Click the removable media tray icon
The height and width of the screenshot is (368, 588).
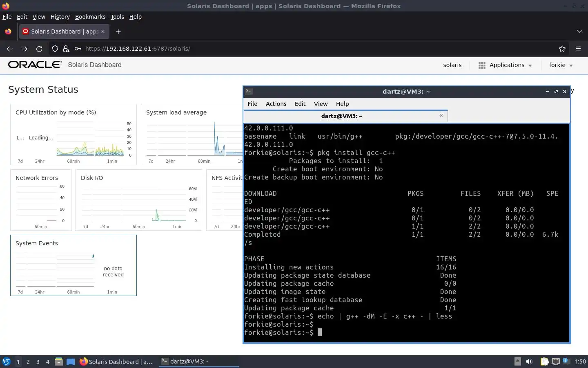tap(517, 361)
